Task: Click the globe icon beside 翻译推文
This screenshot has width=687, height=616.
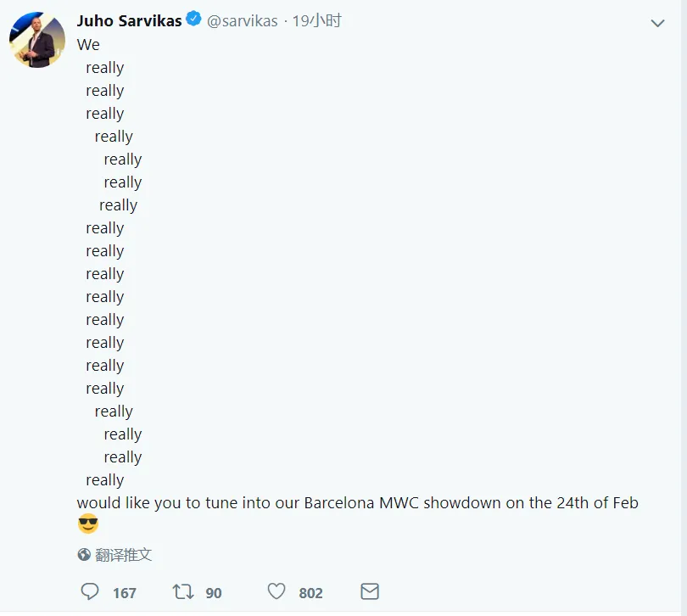Action: pos(84,555)
